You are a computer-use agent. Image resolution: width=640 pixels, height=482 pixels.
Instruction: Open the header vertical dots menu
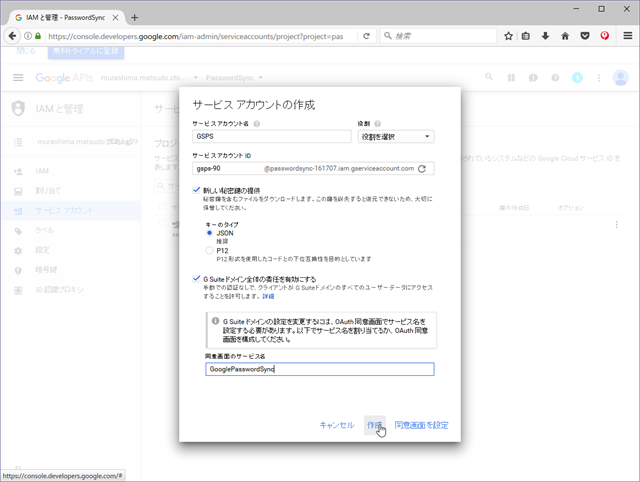click(x=599, y=78)
